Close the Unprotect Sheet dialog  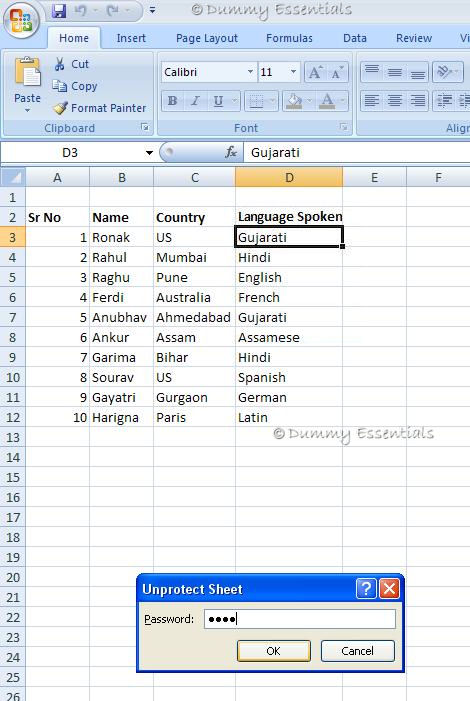389,589
